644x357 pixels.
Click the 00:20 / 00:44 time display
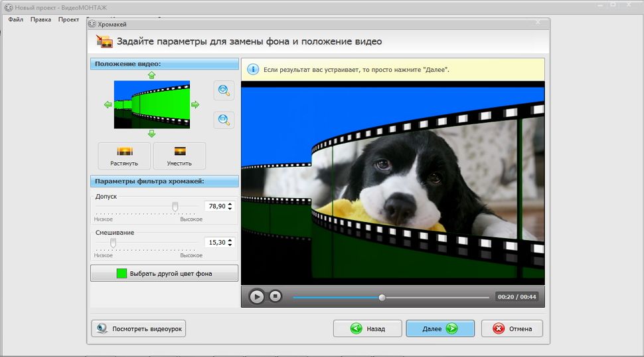click(517, 297)
